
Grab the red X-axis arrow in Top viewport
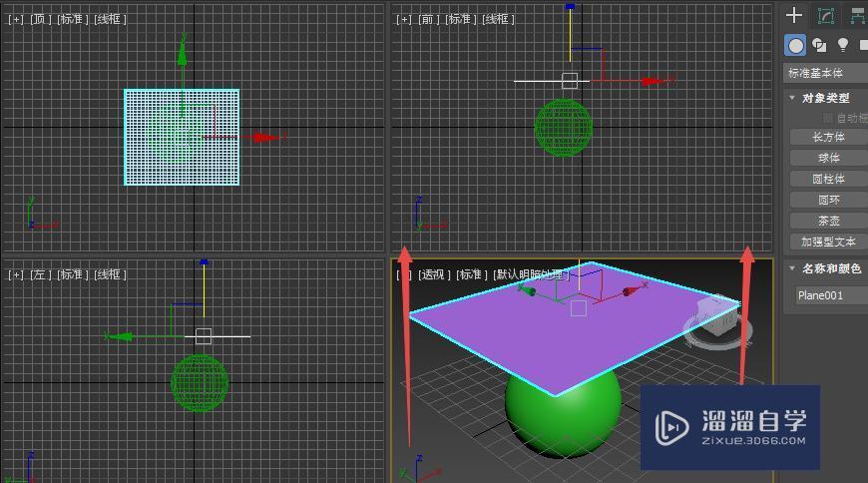coord(265,137)
